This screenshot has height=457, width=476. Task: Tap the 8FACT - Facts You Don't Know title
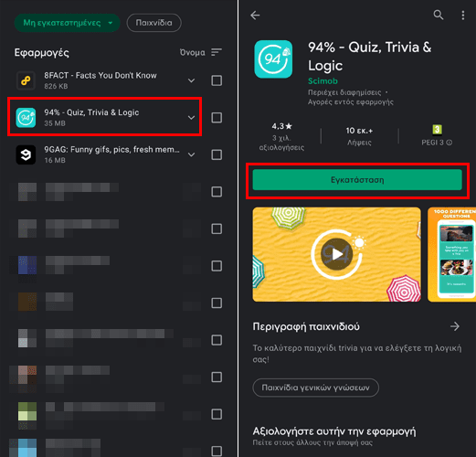click(x=100, y=75)
